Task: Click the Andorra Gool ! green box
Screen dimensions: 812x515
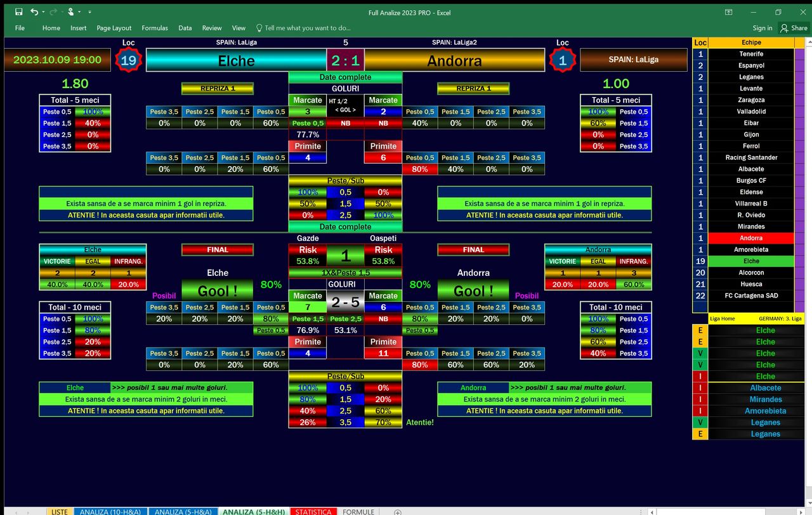Action: tap(473, 290)
